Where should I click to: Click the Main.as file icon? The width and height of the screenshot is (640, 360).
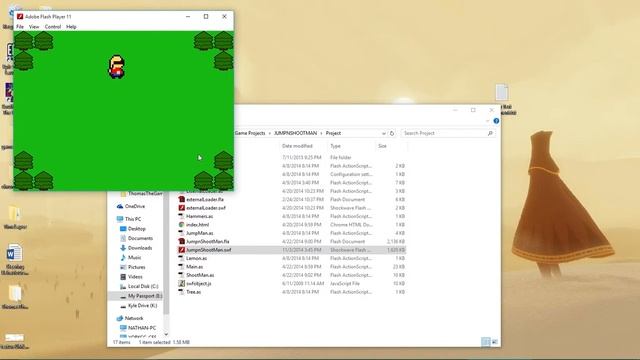(182, 267)
